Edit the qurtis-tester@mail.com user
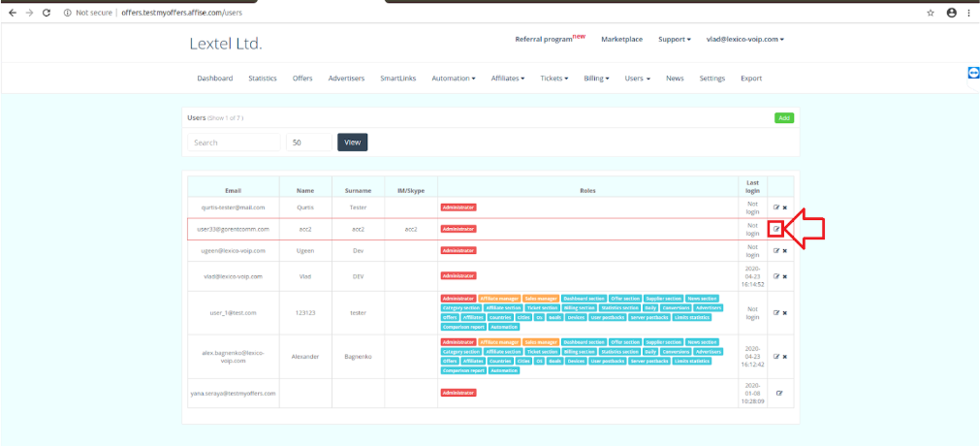980x446 pixels. [x=776, y=207]
